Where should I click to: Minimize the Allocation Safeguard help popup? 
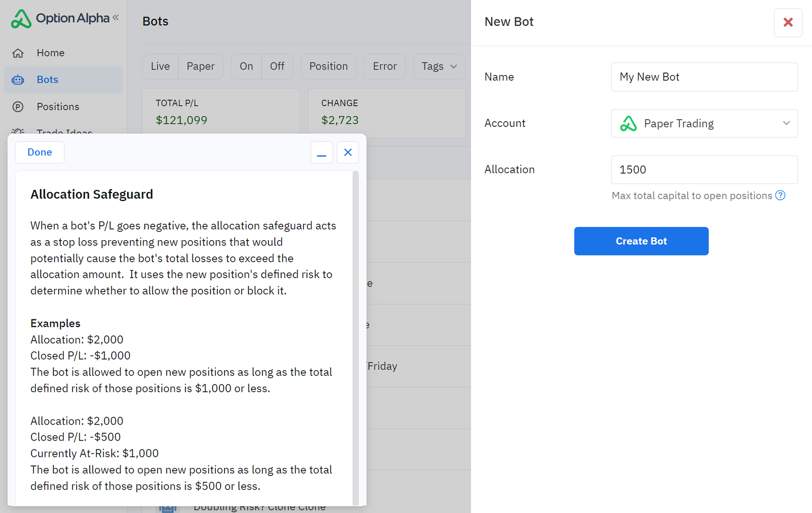click(321, 153)
